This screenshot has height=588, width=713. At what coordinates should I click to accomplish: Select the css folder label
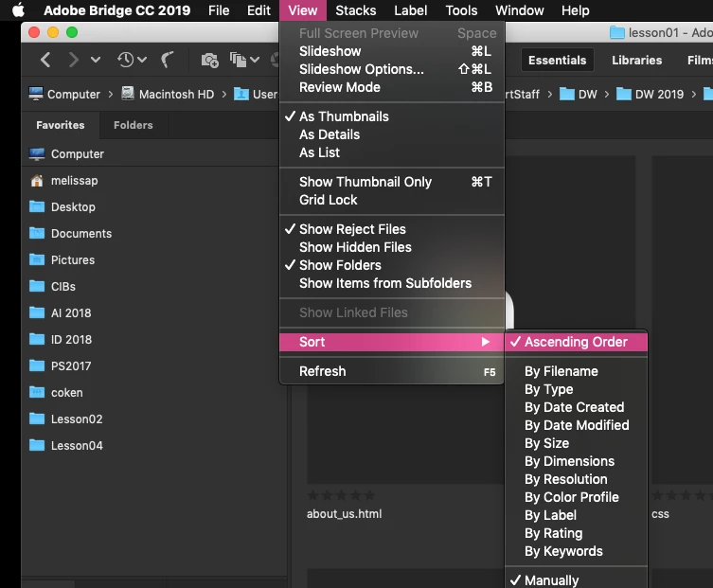tap(660, 514)
